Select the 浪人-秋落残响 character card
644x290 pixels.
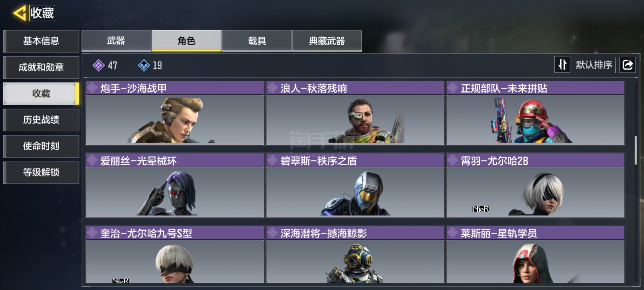tap(355, 113)
